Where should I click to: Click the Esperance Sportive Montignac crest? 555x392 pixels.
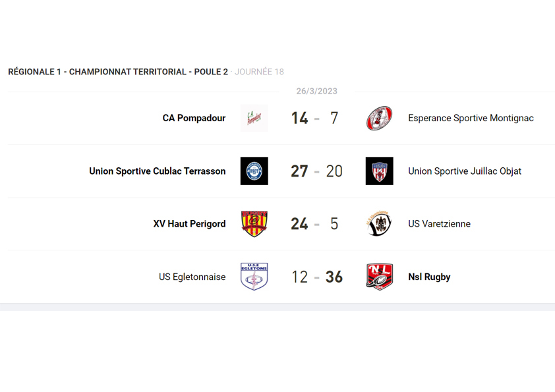point(379,119)
